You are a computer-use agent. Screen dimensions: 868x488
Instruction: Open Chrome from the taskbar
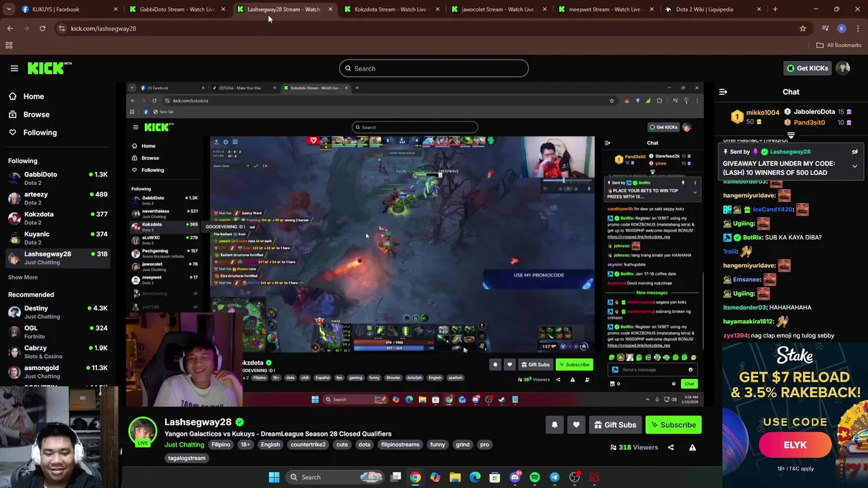coord(415,477)
